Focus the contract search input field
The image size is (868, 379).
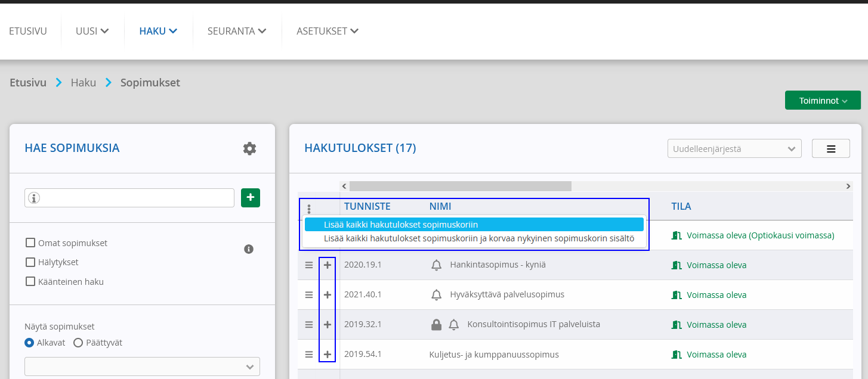click(129, 198)
